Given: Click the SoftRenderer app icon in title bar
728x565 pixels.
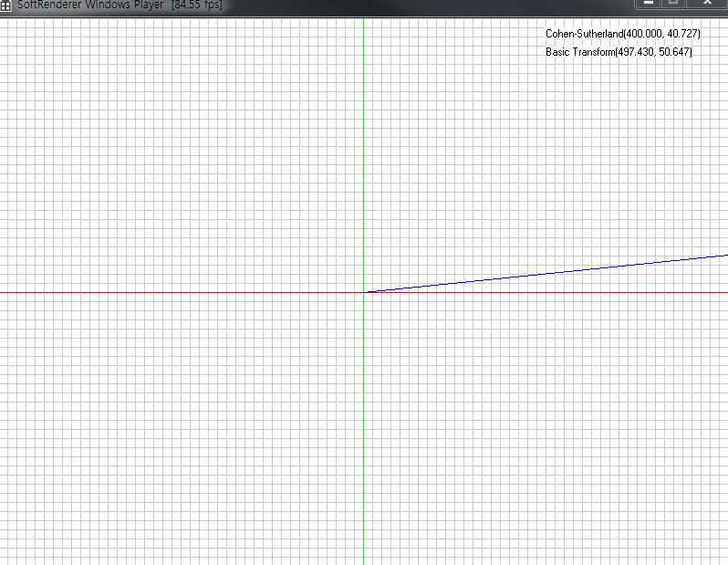Looking at the screenshot, I should point(5,5).
